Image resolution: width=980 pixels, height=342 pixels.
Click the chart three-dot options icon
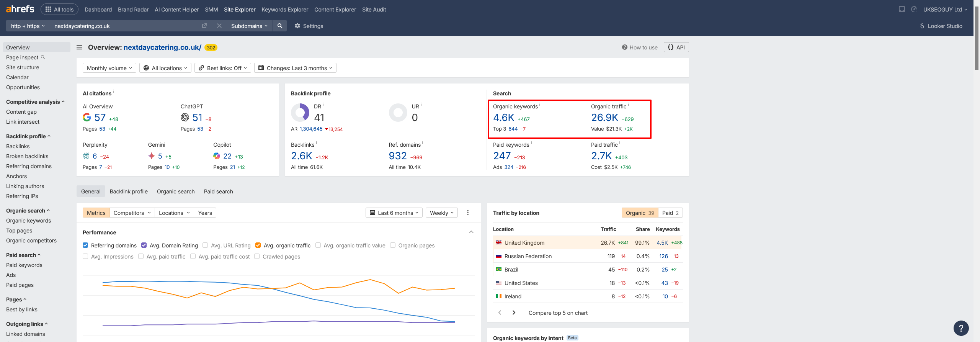point(467,213)
